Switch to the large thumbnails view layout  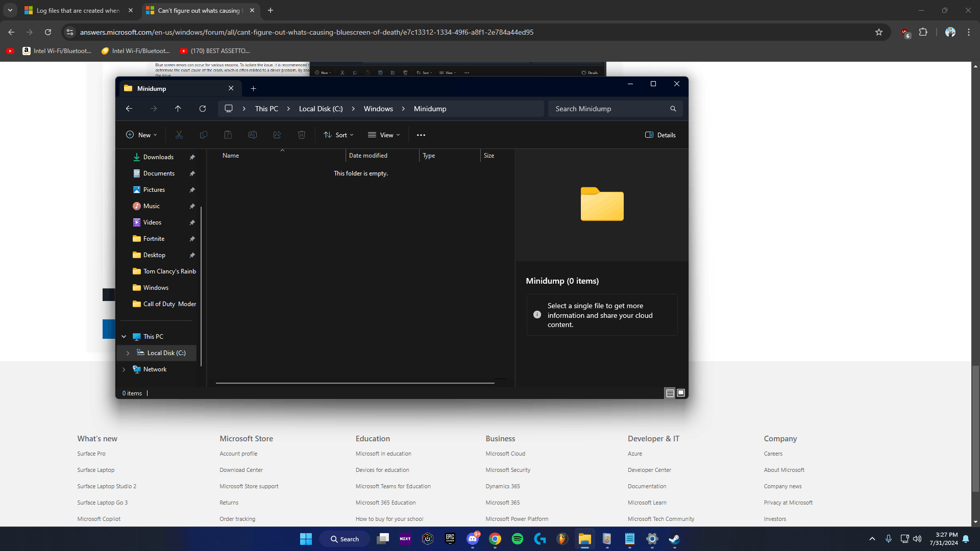click(x=681, y=393)
